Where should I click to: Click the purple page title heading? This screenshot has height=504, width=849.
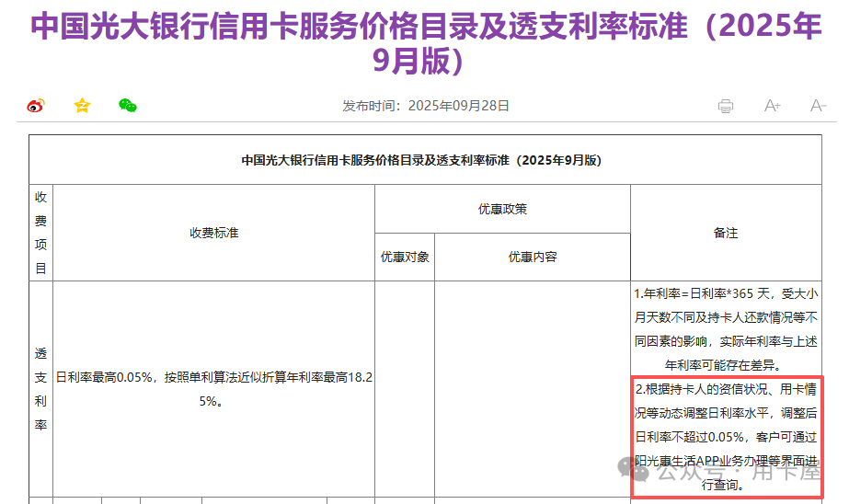click(x=426, y=43)
